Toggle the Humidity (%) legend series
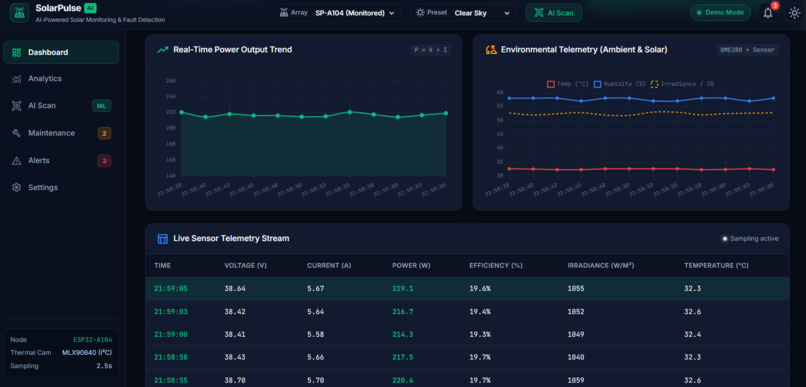 (619, 84)
